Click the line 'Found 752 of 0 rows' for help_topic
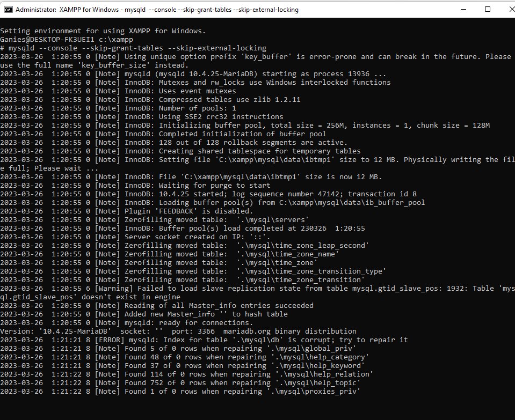This screenshot has width=515, height=420. point(180,382)
